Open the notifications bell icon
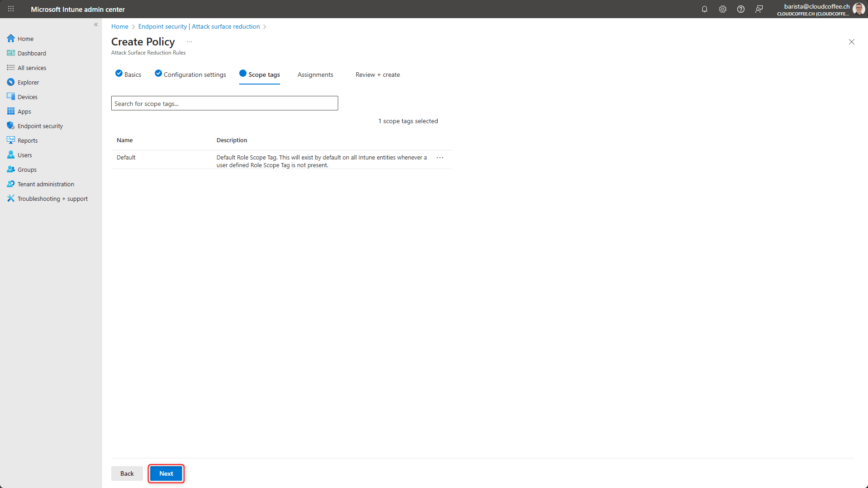 pos(704,9)
